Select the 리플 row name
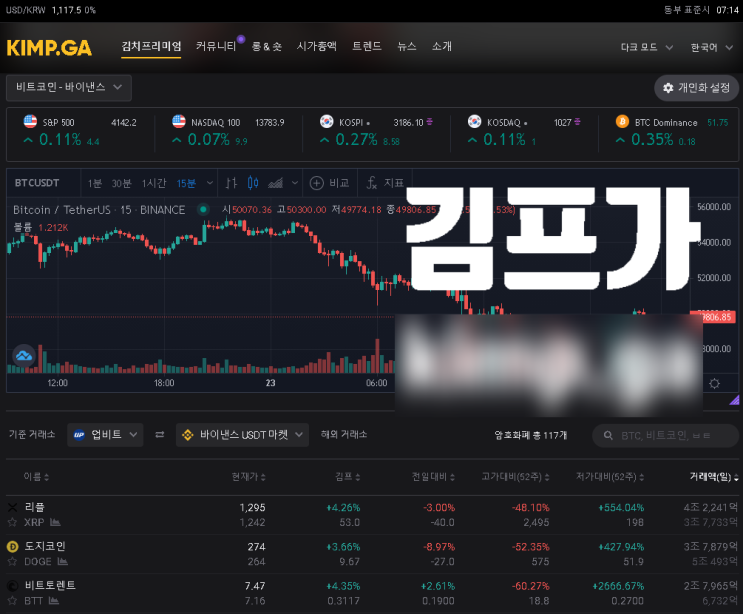Viewport: 743px width, 614px height. (35, 507)
